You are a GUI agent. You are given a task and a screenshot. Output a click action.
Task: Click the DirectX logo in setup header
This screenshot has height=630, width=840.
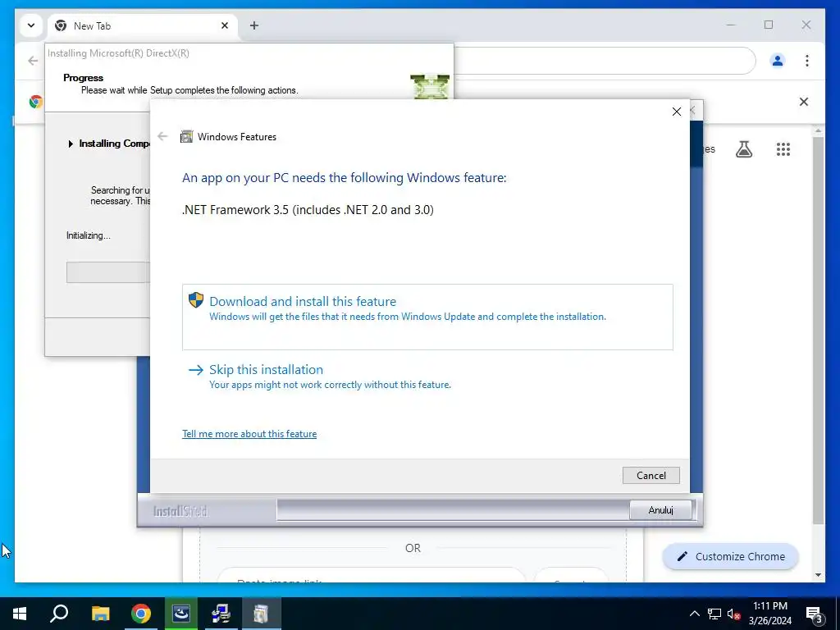tap(430, 87)
